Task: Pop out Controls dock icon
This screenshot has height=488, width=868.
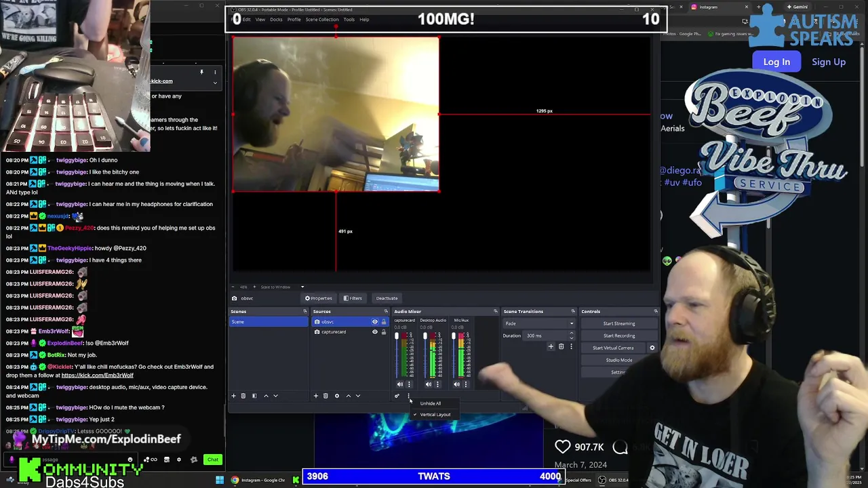Action: (656, 311)
